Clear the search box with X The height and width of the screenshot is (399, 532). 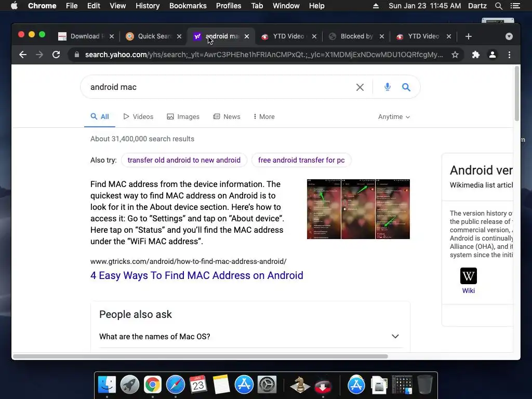[x=360, y=87]
